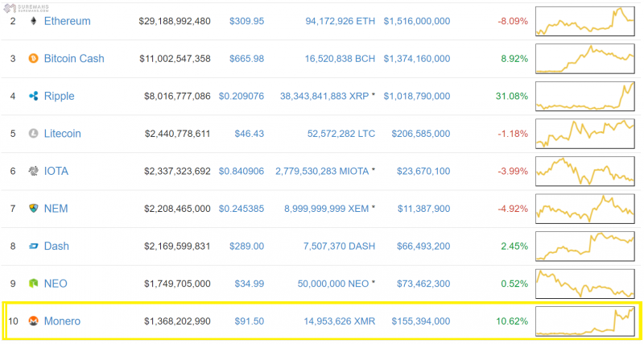Select Ethereum market cap $29,188,992,480

(175, 21)
